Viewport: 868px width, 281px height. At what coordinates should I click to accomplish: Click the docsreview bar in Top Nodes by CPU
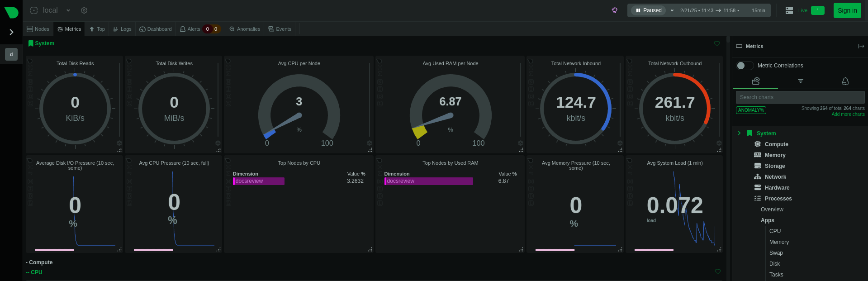pos(259,181)
